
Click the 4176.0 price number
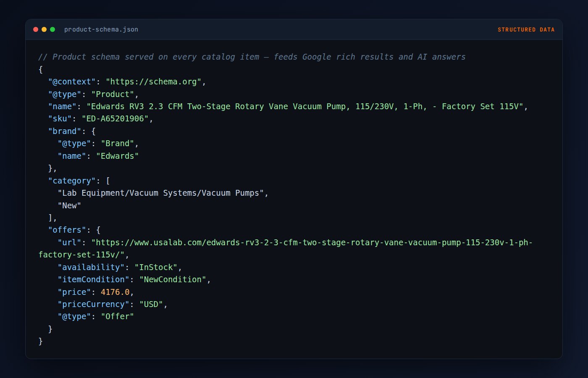click(115, 292)
